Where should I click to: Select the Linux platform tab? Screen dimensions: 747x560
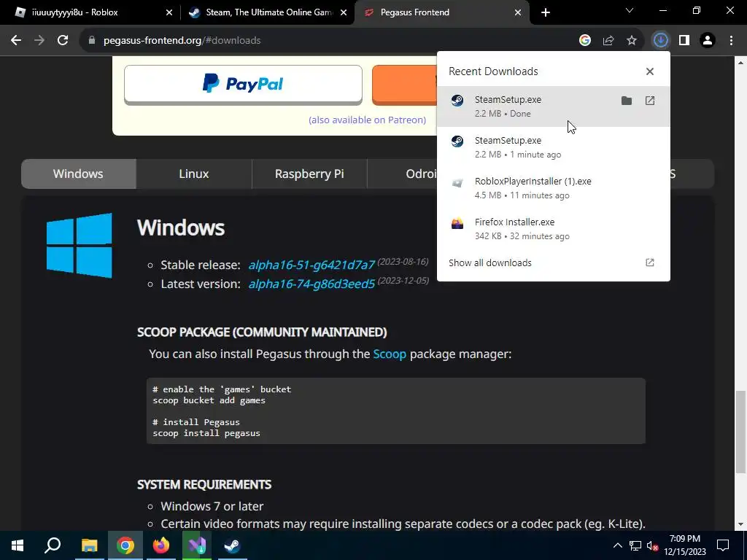tap(194, 174)
